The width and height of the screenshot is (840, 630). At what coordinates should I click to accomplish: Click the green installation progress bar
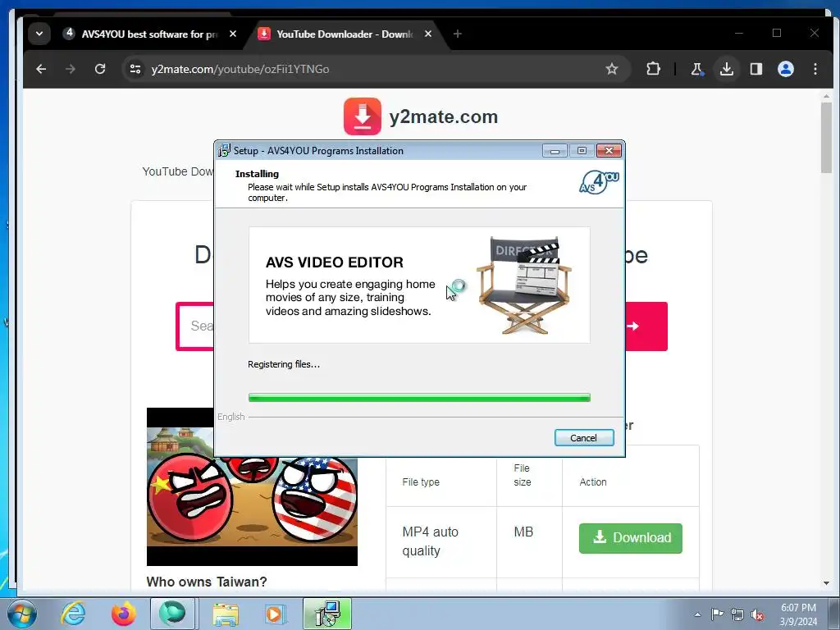419,398
